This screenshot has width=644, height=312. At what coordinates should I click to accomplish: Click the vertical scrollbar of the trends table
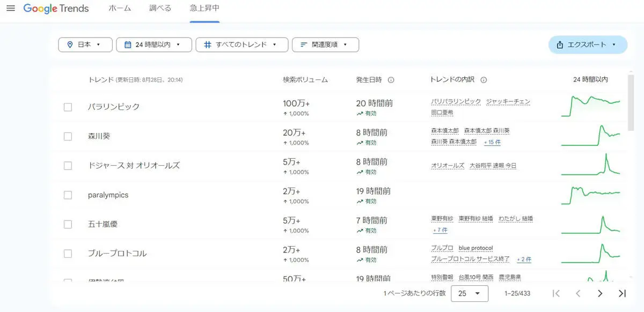631,102
